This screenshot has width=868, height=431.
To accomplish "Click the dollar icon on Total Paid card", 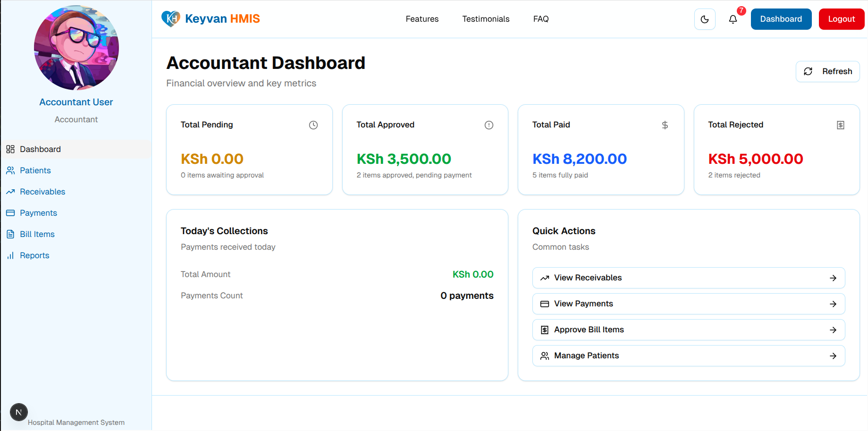I will 665,125.
